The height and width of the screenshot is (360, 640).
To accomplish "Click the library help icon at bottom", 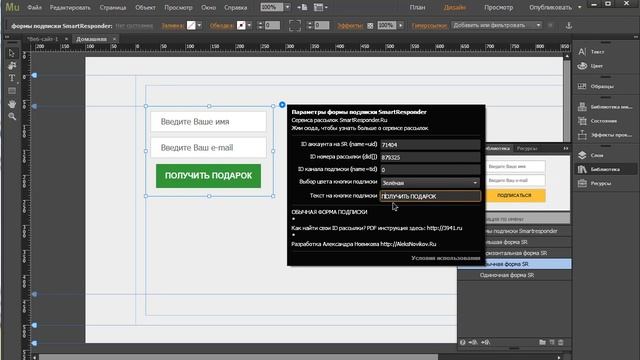I will 462,342.
